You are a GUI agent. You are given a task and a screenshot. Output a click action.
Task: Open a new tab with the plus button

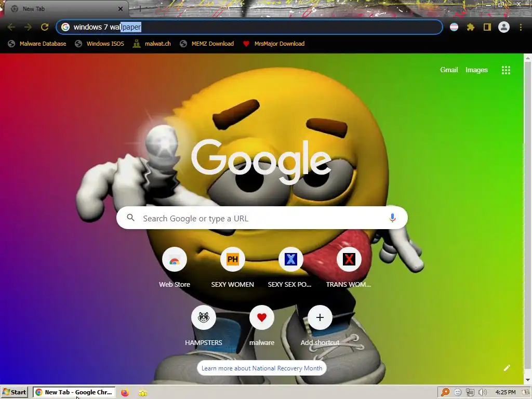pyautogui.click(x=140, y=9)
